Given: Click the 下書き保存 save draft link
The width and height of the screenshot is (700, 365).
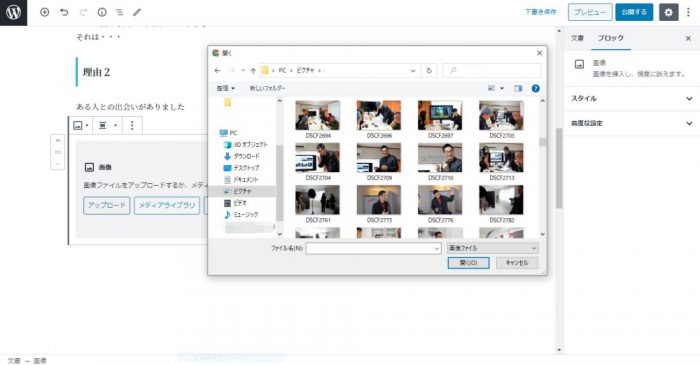Looking at the screenshot, I should pyautogui.click(x=541, y=12).
